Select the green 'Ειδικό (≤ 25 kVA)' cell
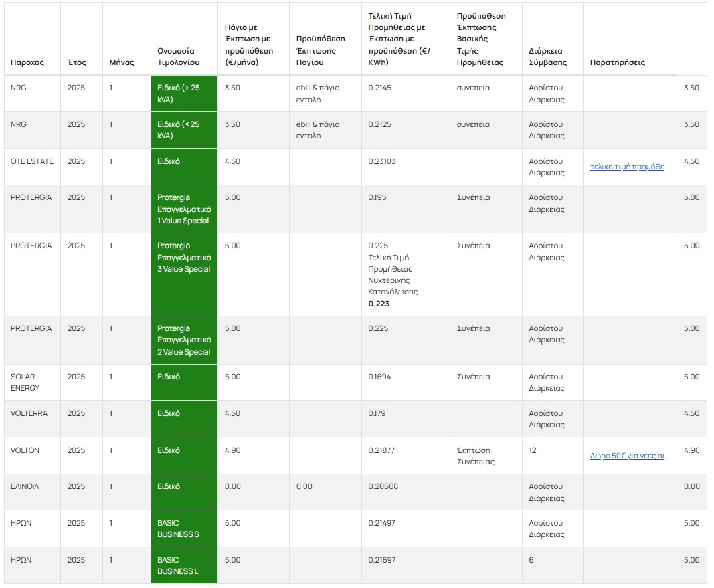The height and width of the screenshot is (588, 714). click(185, 130)
